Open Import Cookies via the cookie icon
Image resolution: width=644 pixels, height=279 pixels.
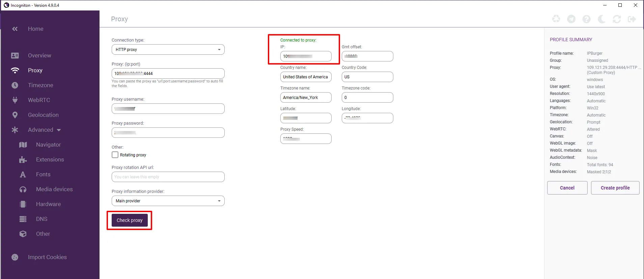coord(15,257)
